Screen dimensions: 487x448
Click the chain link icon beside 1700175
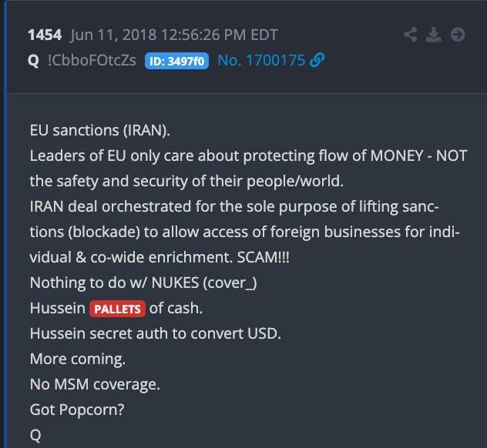[x=317, y=60]
